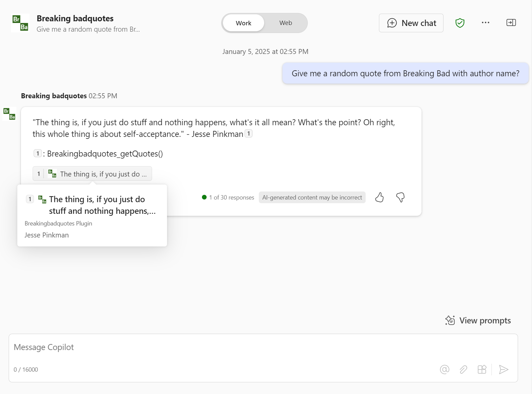Click the mention @ icon
The width and height of the screenshot is (532, 394).
click(444, 369)
